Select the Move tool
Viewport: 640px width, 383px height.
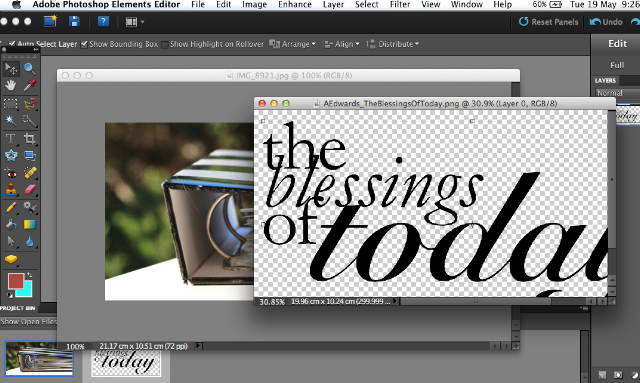pyautogui.click(x=11, y=69)
